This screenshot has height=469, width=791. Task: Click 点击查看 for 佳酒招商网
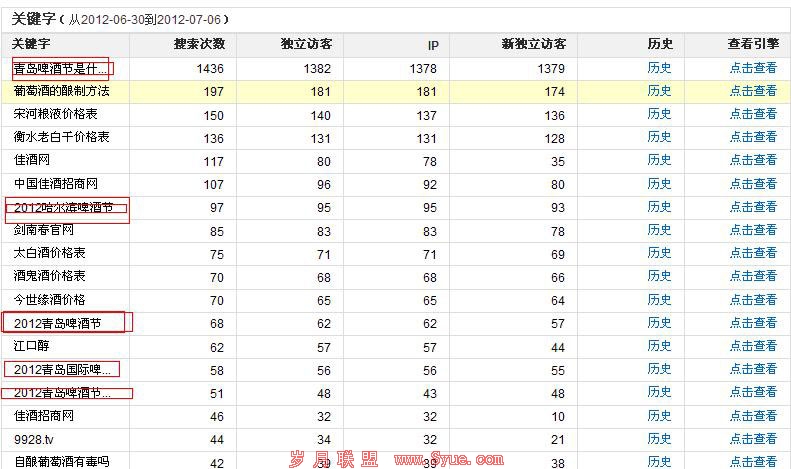tap(753, 416)
